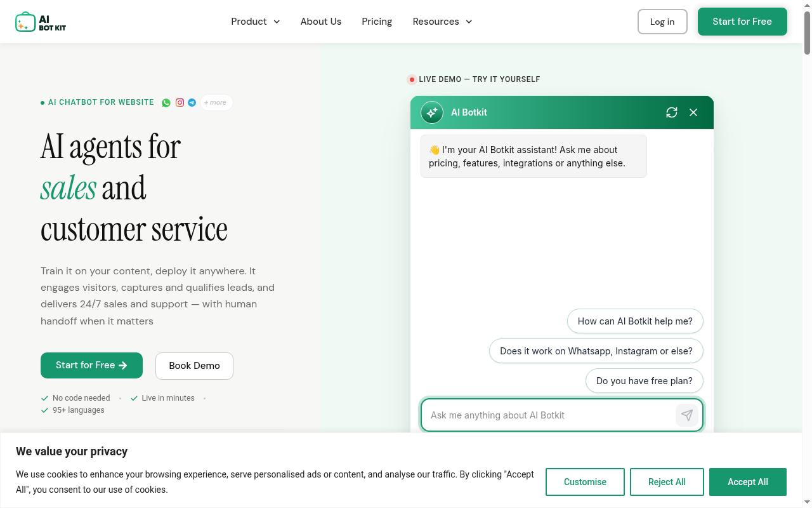Refresh the chat demo conversation
Image resolution: width=812 pixels, height=508 pixels.
672,112
